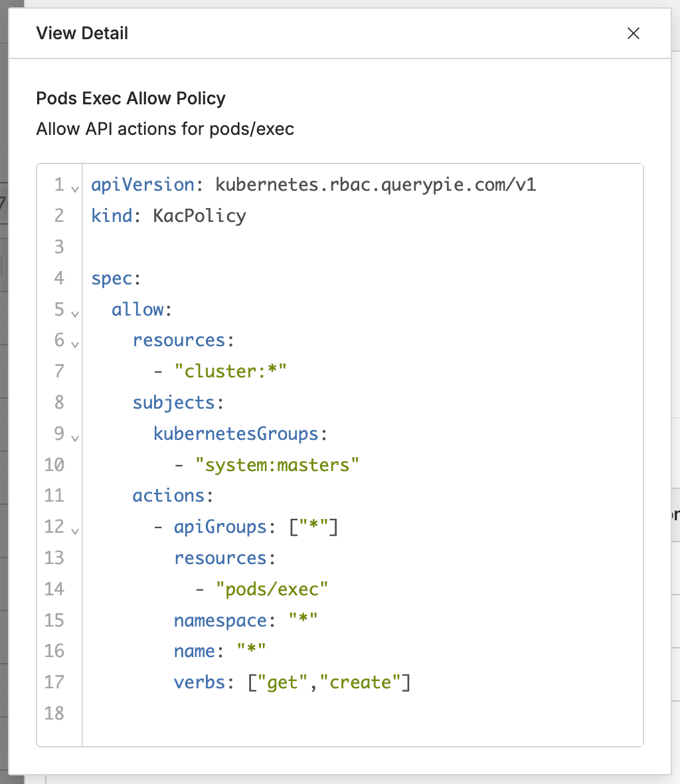Close the View Detail dialog

tap(633, 33)
